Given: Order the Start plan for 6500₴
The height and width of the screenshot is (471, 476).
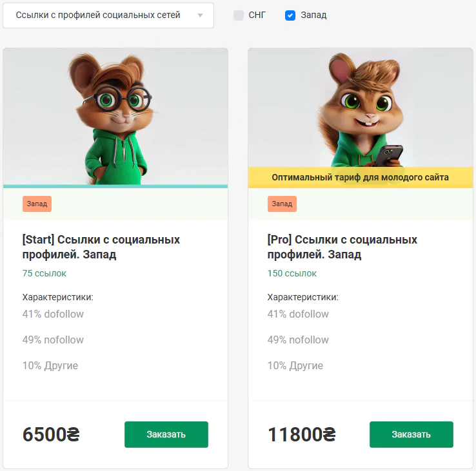Looking at the screenshot, I should pyautogui.click(x=166, y=434).
